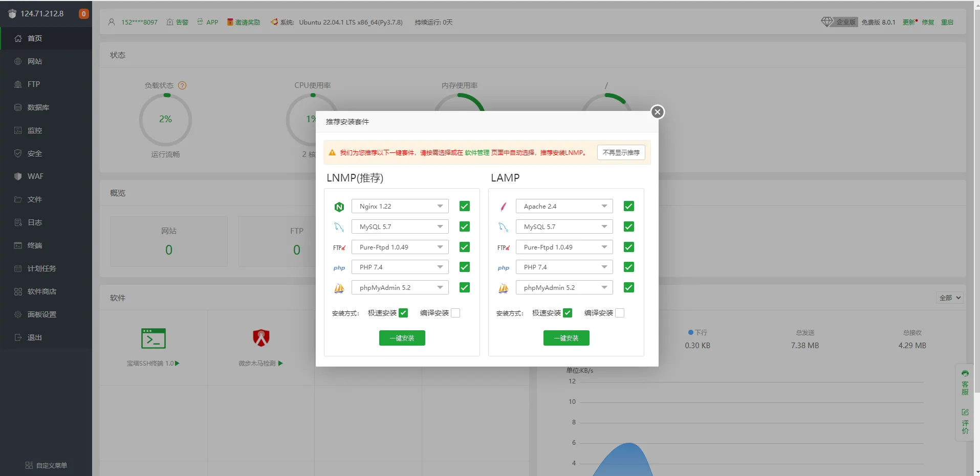The width and height of the screenshot is (980, 476).
Task: Open the Nginx 1.22 version dropdown
Action: 400,206
